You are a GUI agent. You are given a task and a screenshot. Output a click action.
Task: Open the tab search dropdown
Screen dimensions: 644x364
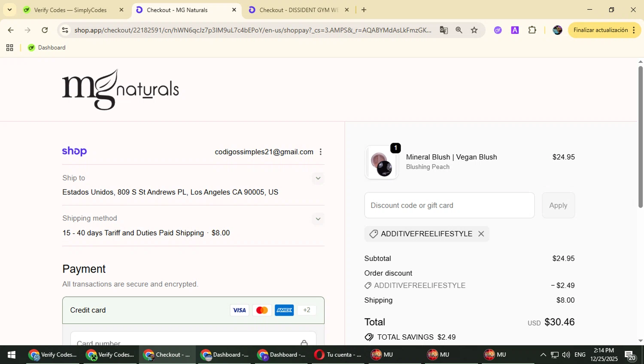click(9, 10)
